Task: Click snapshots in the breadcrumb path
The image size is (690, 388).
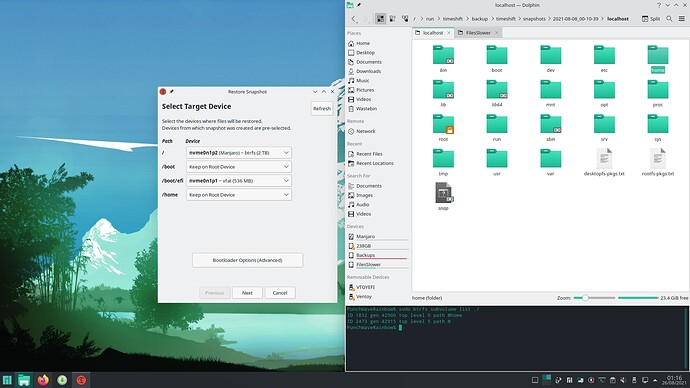Action: 534,19
